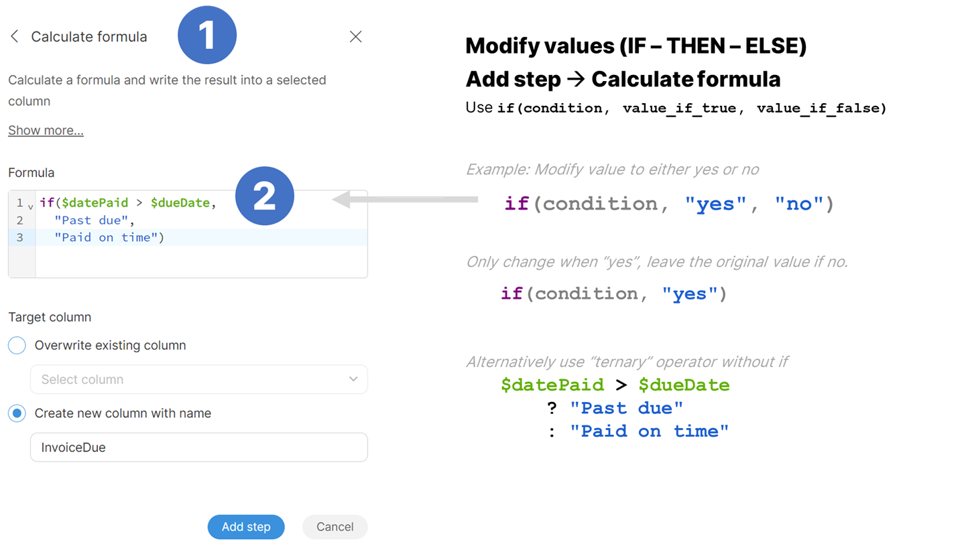Screen dimensions: 964x560
Task: Click the Cancel button
Action: pos(335,527)
